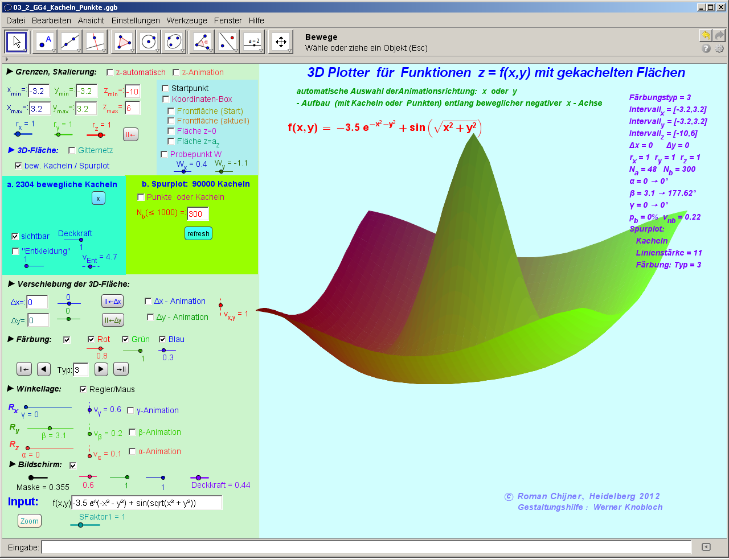Choose the Line through two points tool

[x=70, y=42]
